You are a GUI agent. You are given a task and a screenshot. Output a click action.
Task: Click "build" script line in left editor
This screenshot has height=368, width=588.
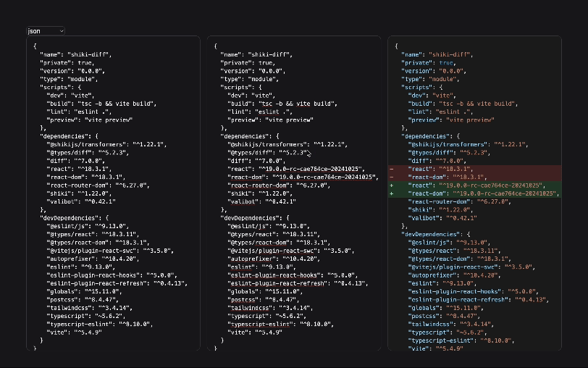101,104
